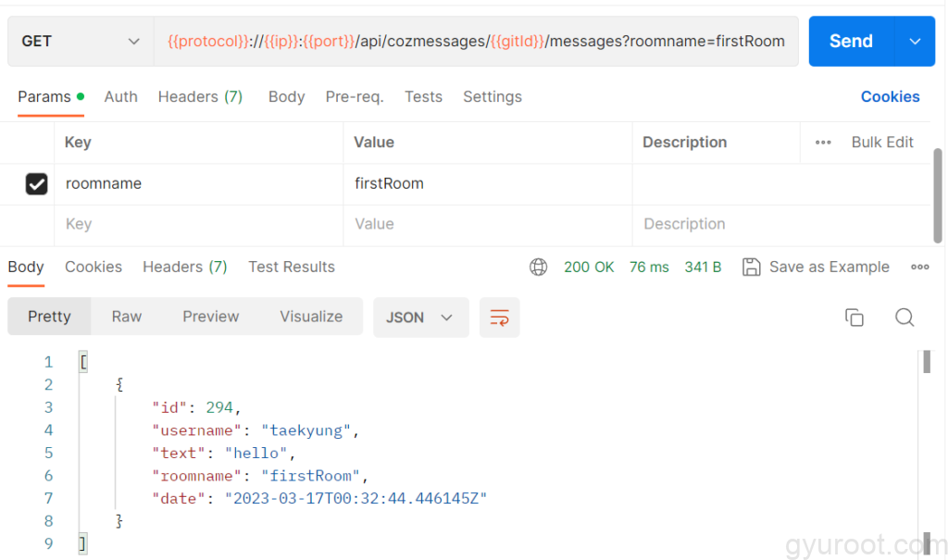
Task: Click the empty Key placeholder cell
Action: (x=198, y=224)
